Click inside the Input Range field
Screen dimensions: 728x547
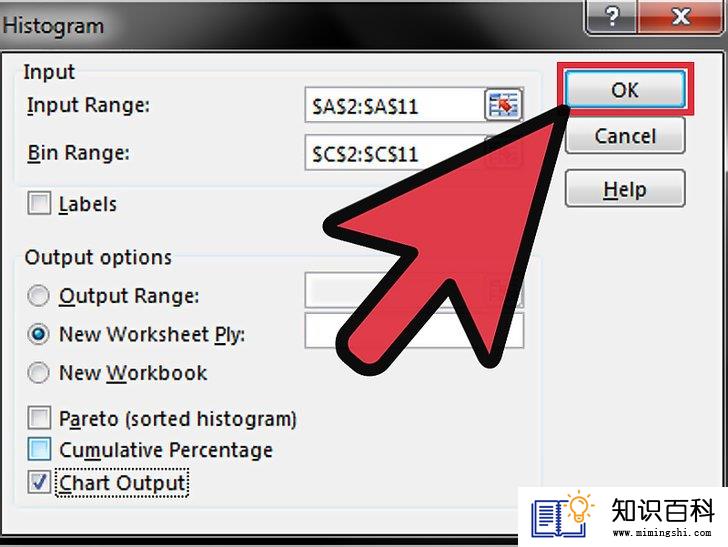coord(395,105)
